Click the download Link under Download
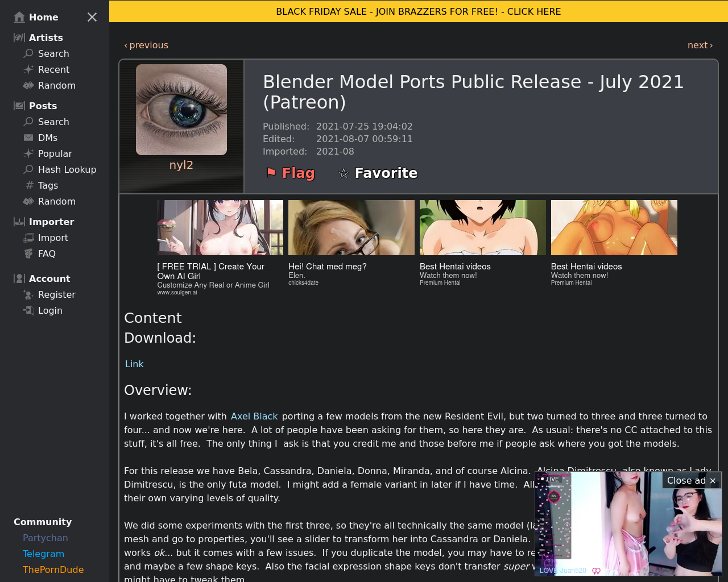Viewport: 728px width, 582px height. [x=134, y=364]
